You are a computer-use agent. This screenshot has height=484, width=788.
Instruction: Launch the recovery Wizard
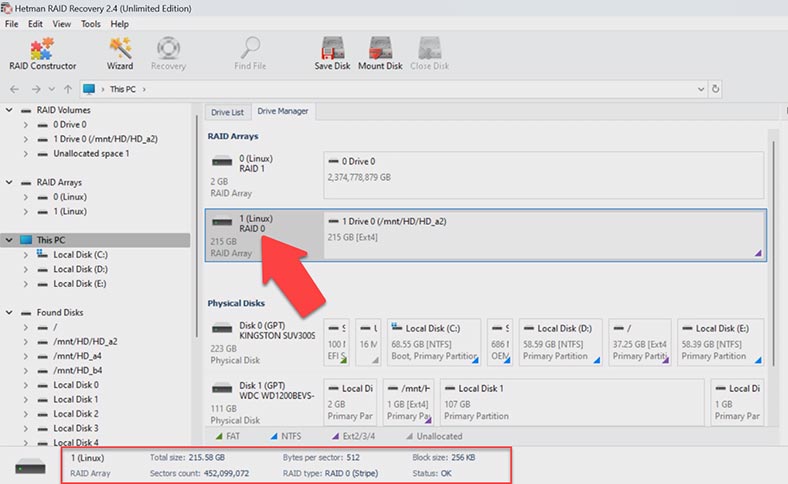[120, 53]
